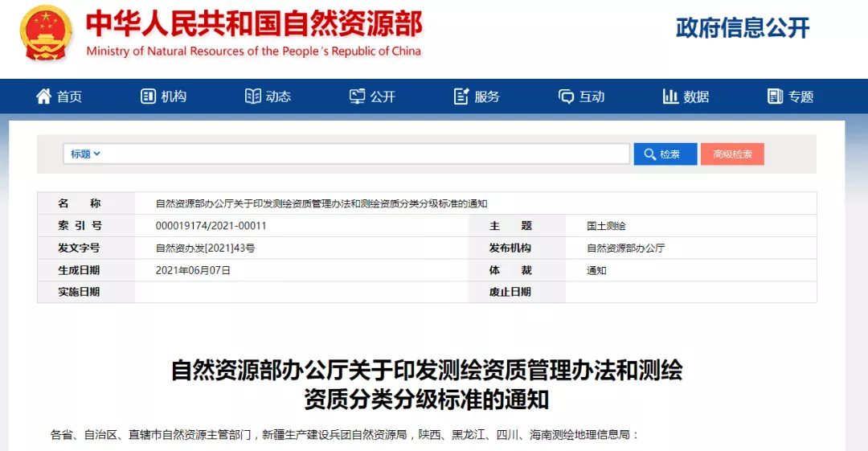Viewport: 868px width, 451px height.
Task: Click the 实施日期 label cell
Action: [86, 292]
